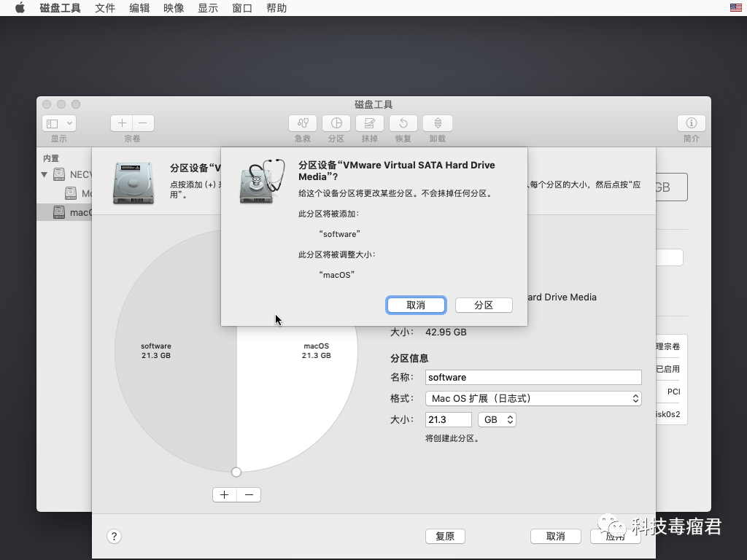Image resolution: width=747 pixels, height=560 pixels.
Task: Click the partition resize handle on pie chart
Action: click(x=236, y=472)
